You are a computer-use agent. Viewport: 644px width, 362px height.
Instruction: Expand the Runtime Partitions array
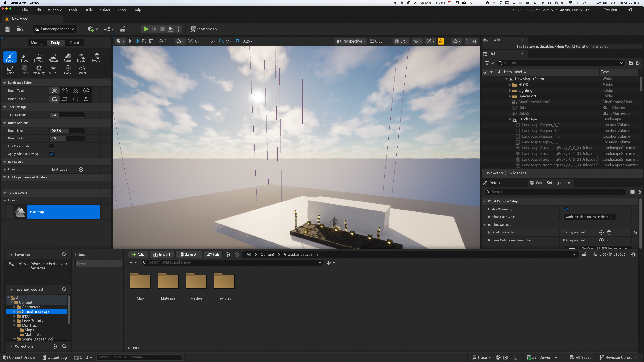tap(489, 233)
